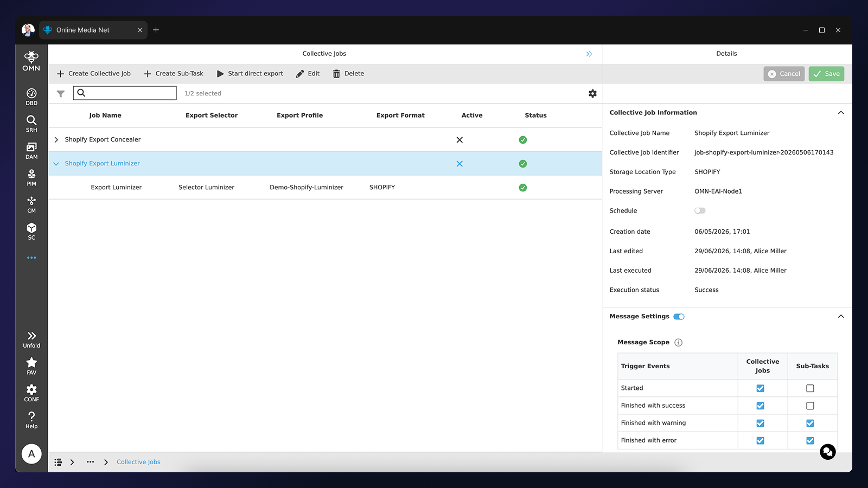This screenshot has height=488, width=868.
Task: Sort by Export Profile column header
Action: 299,115
